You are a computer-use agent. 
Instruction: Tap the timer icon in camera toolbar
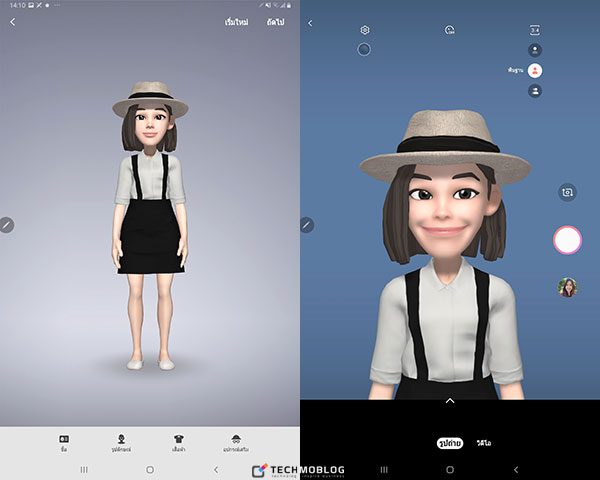450,31
